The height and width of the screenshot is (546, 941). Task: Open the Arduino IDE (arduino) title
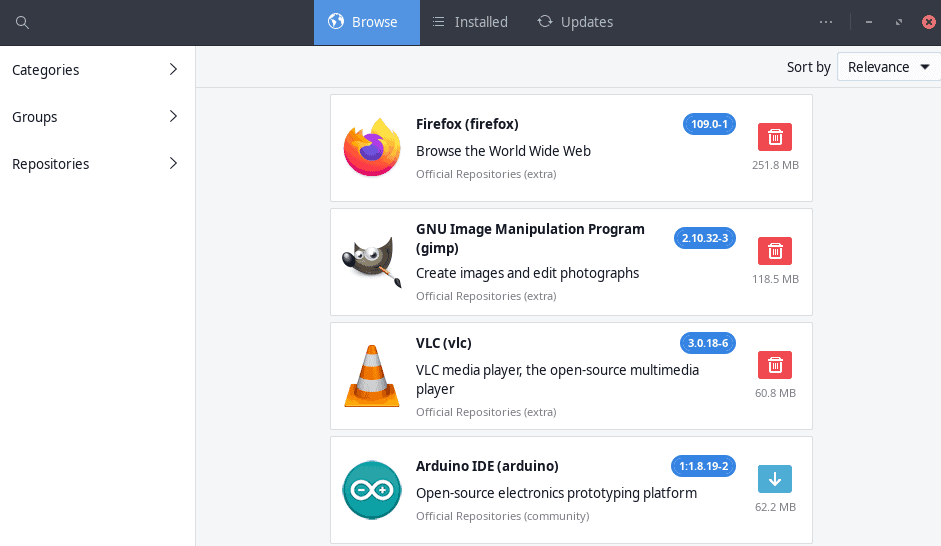(487, 466)
